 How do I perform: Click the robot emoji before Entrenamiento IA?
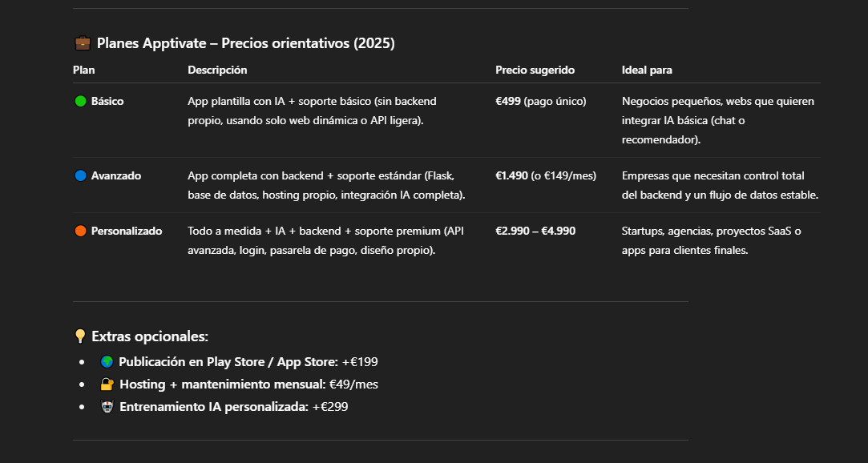[x=107, y=407]
